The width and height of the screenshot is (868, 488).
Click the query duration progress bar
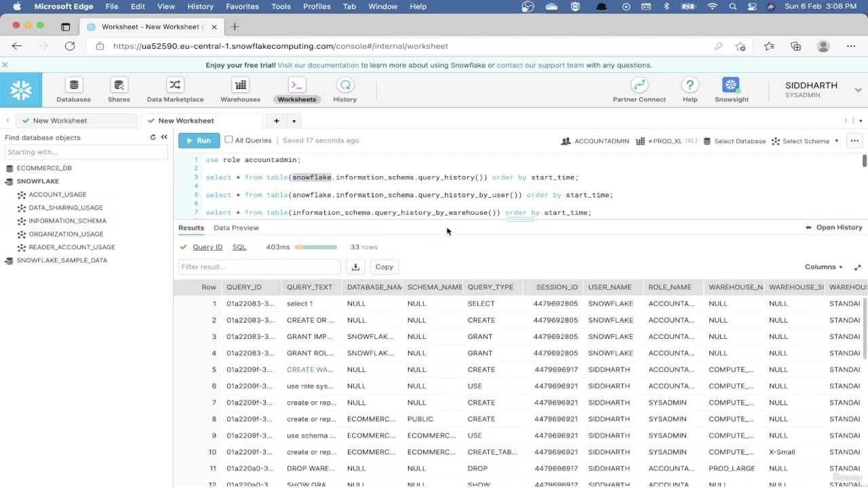pos(315,247)
